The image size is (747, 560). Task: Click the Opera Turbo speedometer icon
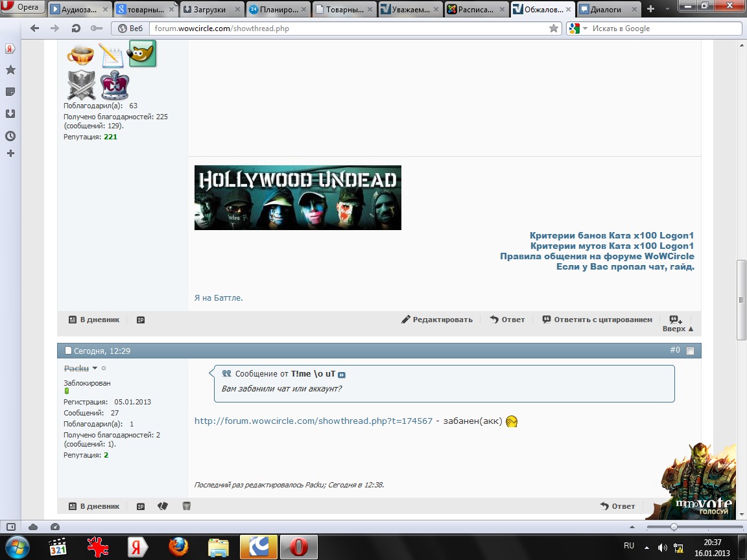[54, 527]
